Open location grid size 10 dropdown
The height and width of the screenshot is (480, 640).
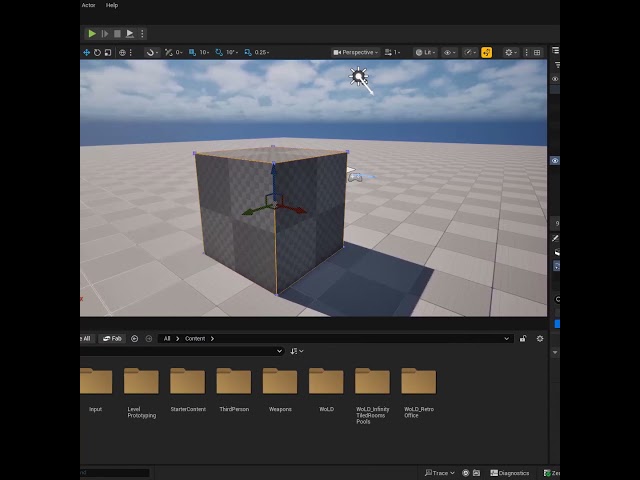(204, 52)
